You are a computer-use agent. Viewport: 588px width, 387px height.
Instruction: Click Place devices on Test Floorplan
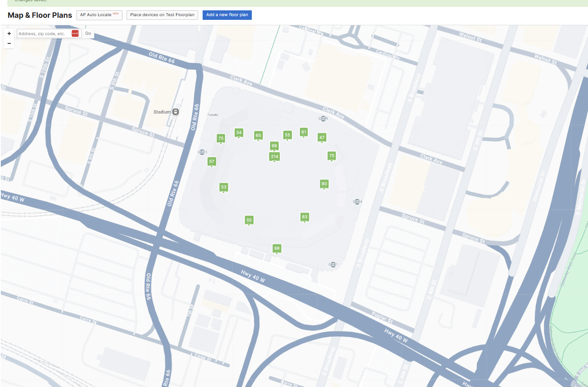162,15
